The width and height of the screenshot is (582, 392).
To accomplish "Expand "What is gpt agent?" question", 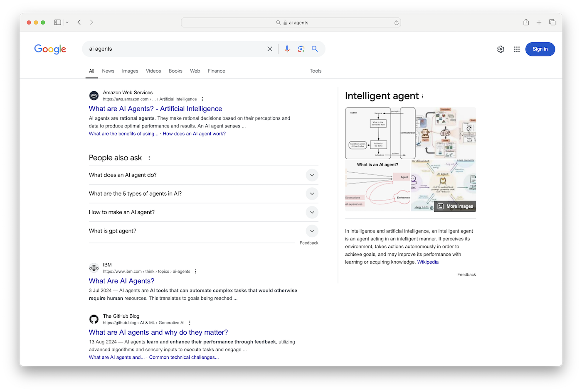I will (204, 231).
